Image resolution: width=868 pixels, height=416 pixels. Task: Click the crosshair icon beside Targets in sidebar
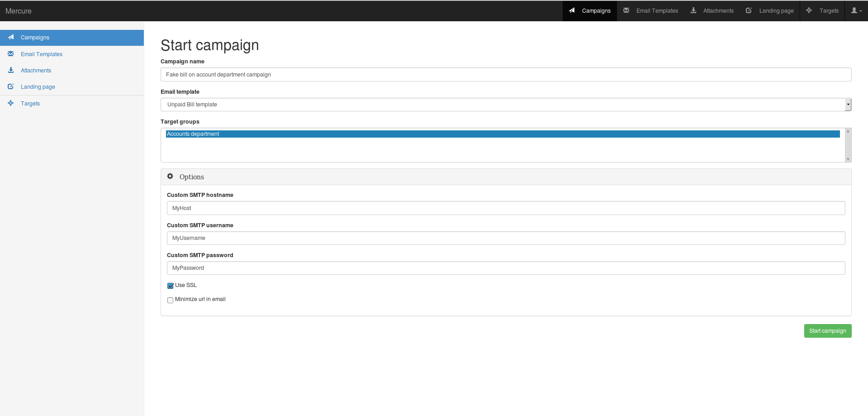pos(11,103)
